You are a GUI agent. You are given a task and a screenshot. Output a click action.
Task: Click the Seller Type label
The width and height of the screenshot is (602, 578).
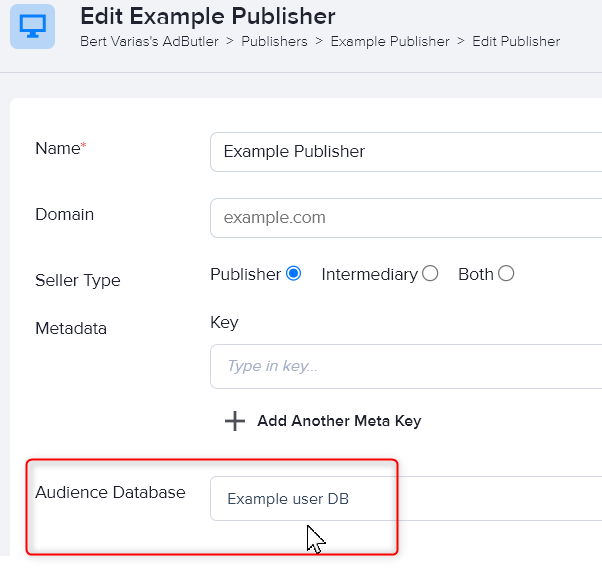[x=78, y=280]
